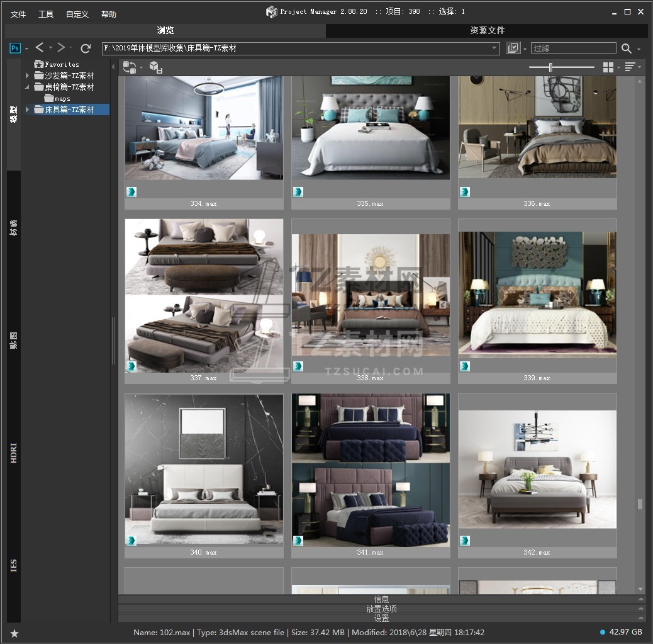
Task: Go back with the left arrow
Action: coord(40,48)
